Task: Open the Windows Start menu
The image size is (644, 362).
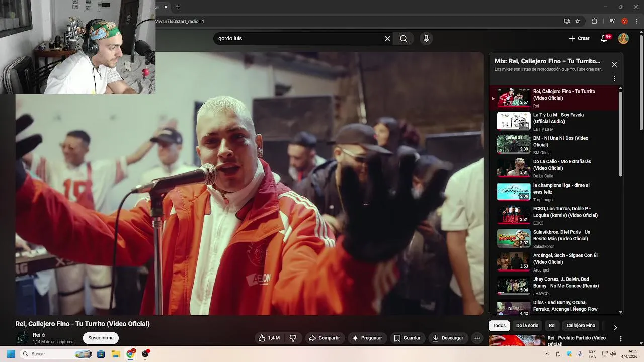Action: [x=11, y=354]
